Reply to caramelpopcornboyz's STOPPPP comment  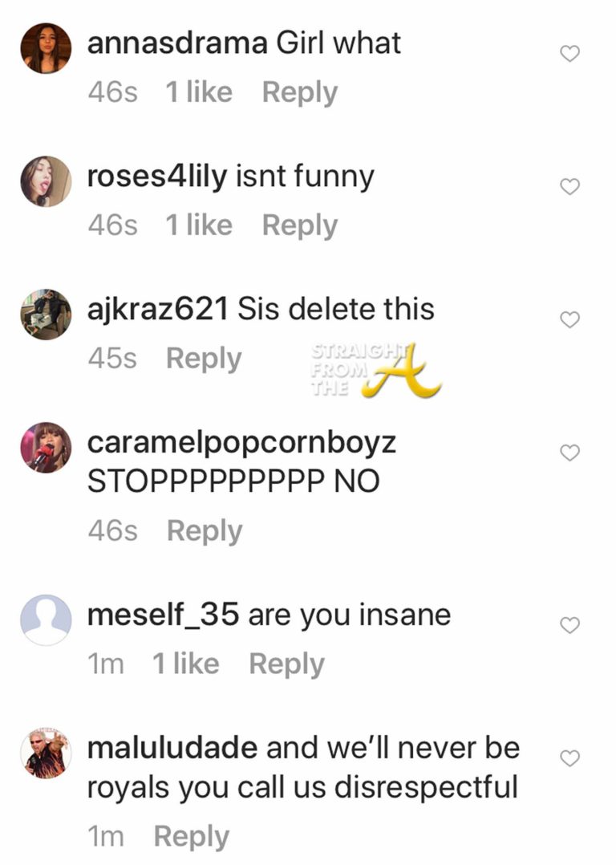click(204, 531)
